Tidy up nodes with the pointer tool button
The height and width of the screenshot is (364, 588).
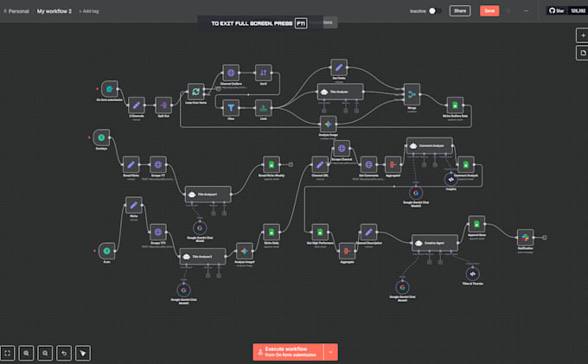point(83,353)
